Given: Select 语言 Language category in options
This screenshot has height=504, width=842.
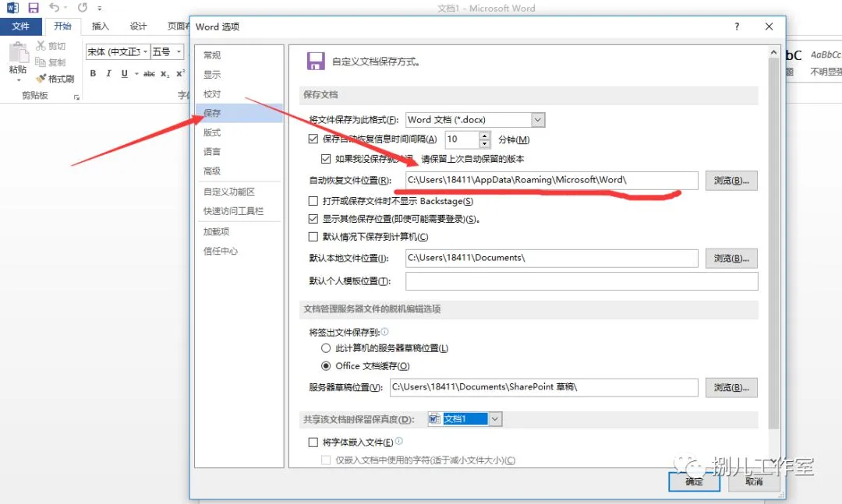Looking at the screenshot, I should click(x=239, y=152).
